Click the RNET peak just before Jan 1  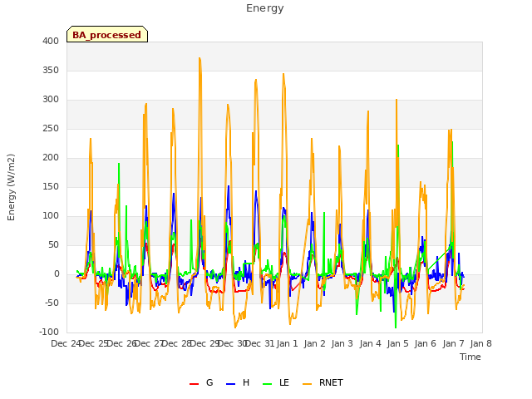[x=283, y=74]
